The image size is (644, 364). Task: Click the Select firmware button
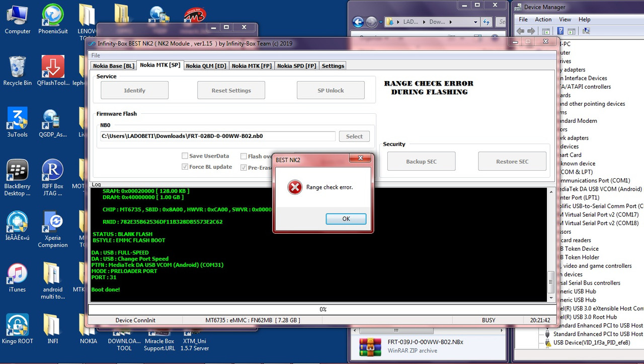[354, 136]
